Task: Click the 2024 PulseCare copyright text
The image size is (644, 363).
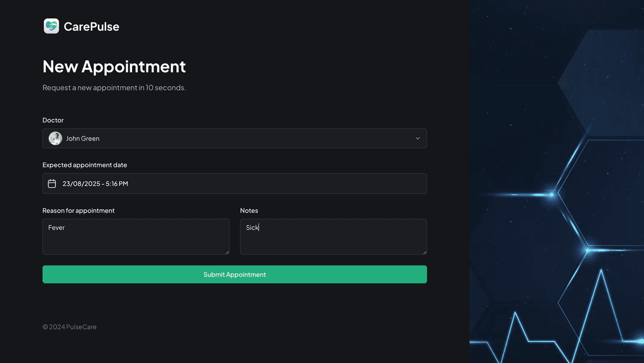Action: [70, 327]
